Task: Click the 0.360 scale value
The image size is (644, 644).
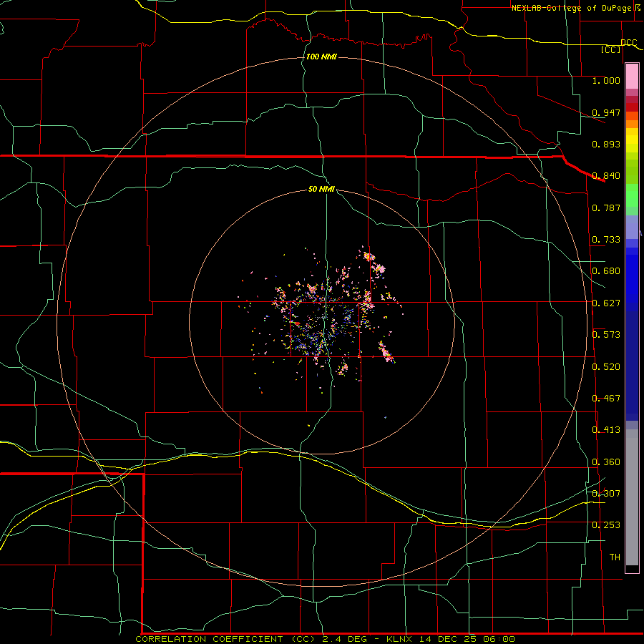Action: [606, 462]
